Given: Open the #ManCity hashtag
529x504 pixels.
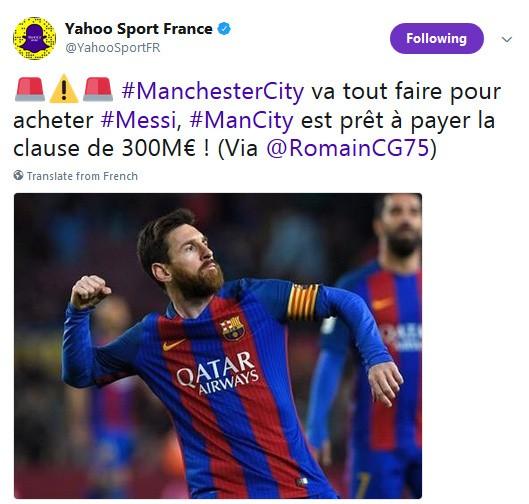Looking at the screenshot, I should pyautogui.click(x=242, y=121).
